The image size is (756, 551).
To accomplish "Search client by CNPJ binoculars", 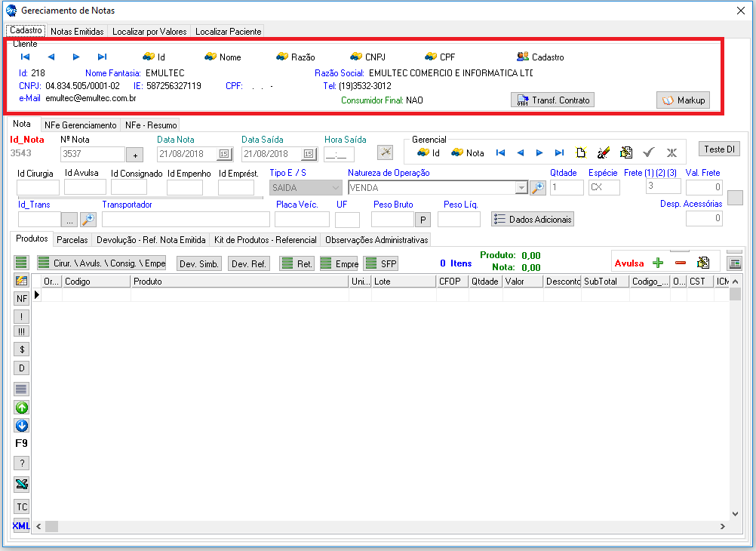I will [x=356, y=57].
